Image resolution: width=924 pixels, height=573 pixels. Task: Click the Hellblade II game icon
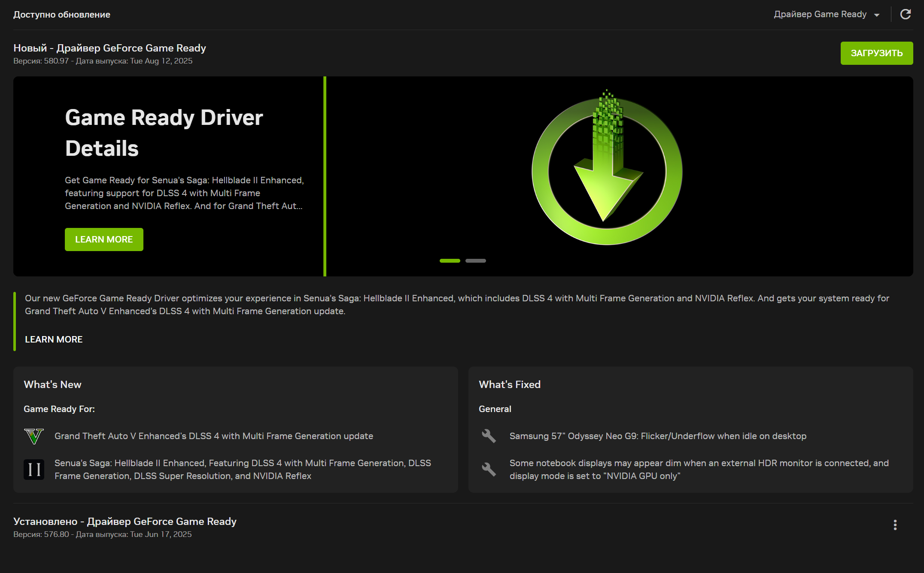(34, 469)
